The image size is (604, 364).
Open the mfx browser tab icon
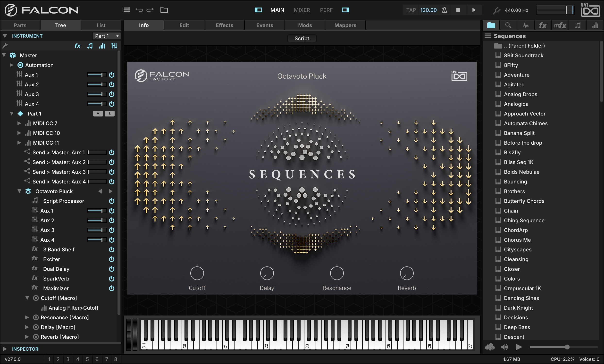(560, 25)
